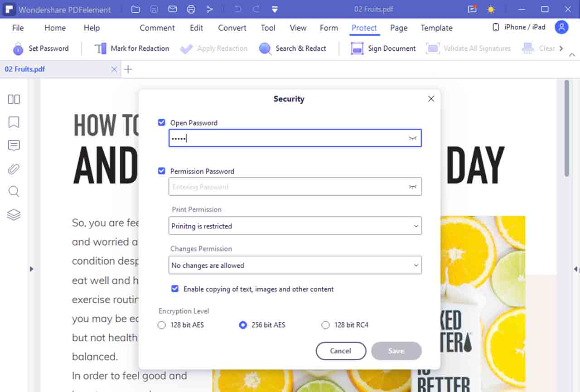
Task: Uncheck the Open Password checkbox
Action: (161, 122)
